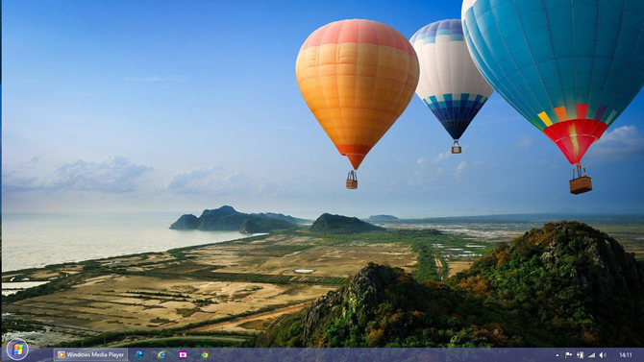Open the power status tray icon
The width and height of the screenshot is (644, 362).
point(580,355)
